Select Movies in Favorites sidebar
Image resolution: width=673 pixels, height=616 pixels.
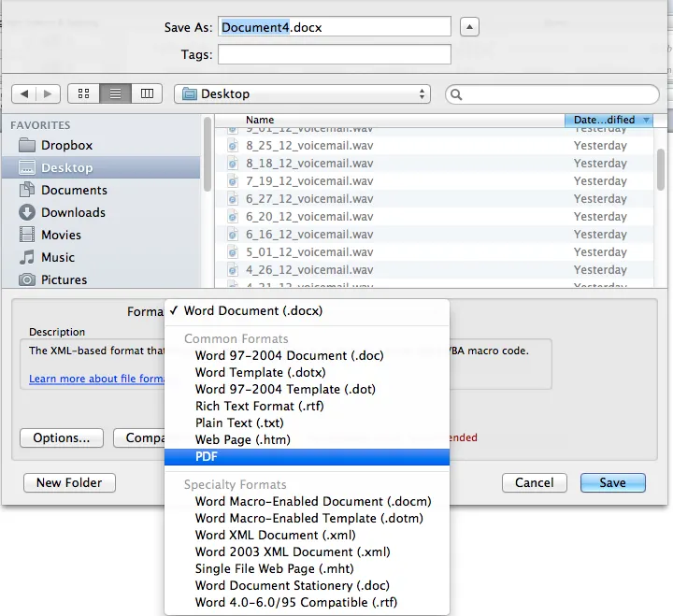pyautogui.click(x=101, y=235)
